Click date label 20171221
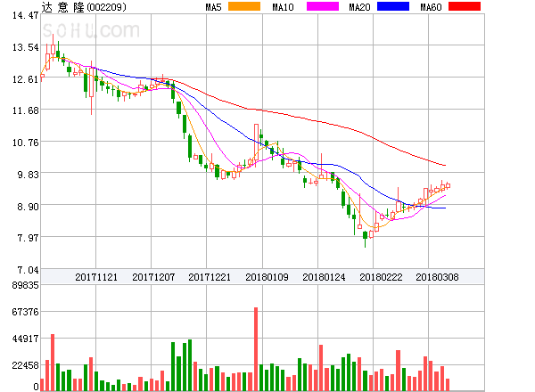The width and height of the screenshot is (535, 392). coord(210,277)
